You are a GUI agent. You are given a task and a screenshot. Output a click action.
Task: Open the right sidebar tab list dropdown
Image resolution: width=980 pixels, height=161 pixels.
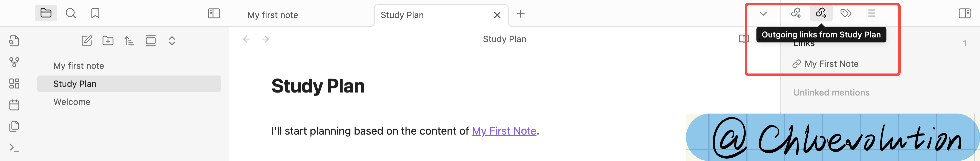coord(763,14)
